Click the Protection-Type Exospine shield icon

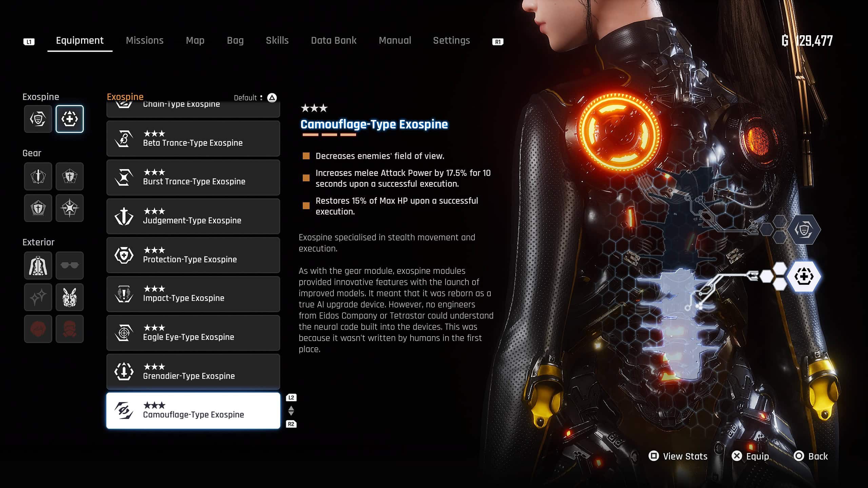(x=124, y=255)
